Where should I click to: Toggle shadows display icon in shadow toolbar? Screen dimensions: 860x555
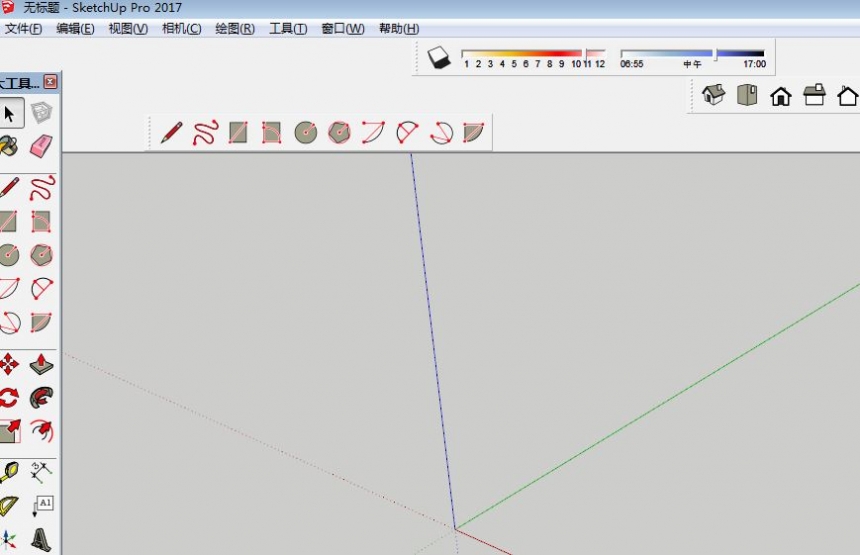pos(438,57)
